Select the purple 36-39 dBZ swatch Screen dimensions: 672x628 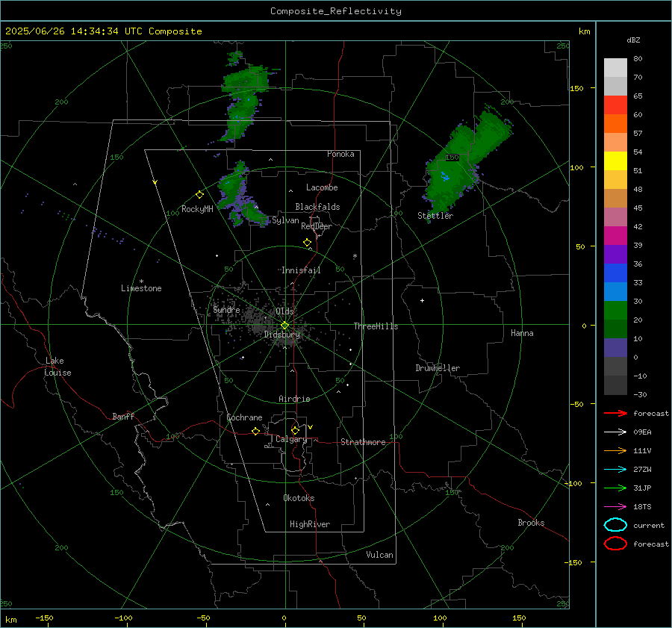point(615,255)
